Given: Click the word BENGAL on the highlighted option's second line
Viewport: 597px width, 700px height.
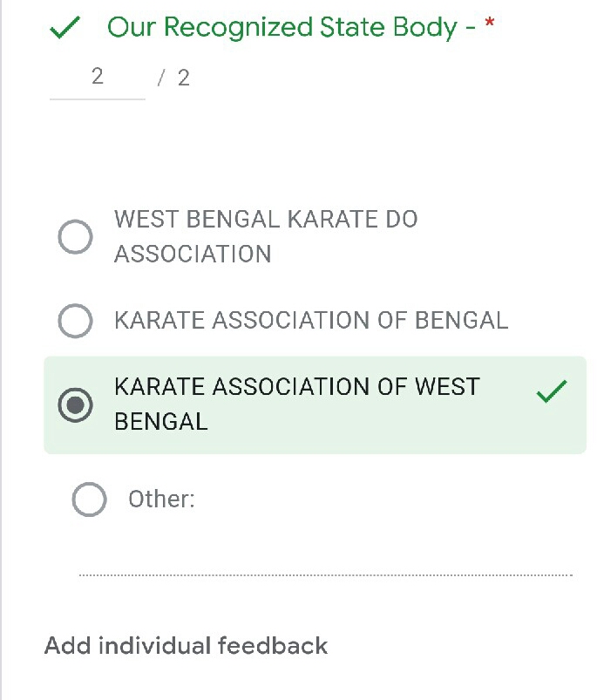Looking at the screenshot, I should tap(161, 422).
